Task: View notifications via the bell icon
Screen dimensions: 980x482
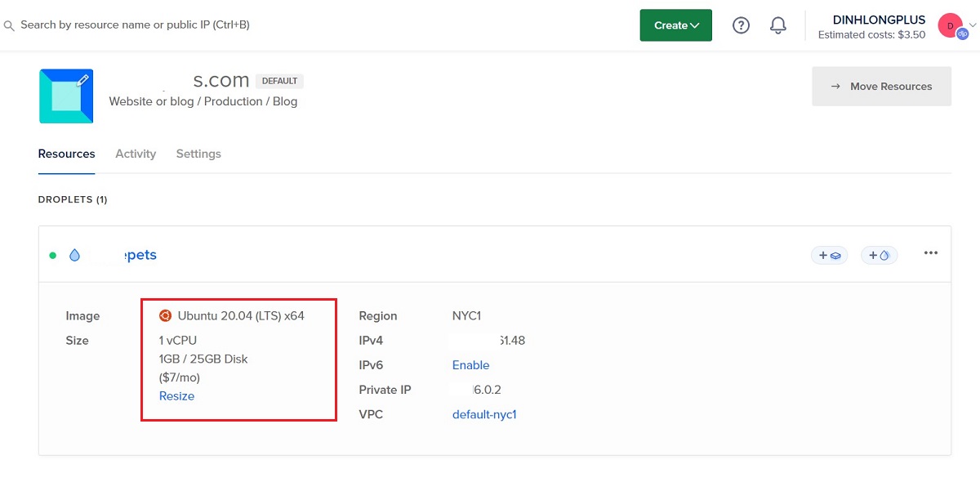Action: coord(777,25)
